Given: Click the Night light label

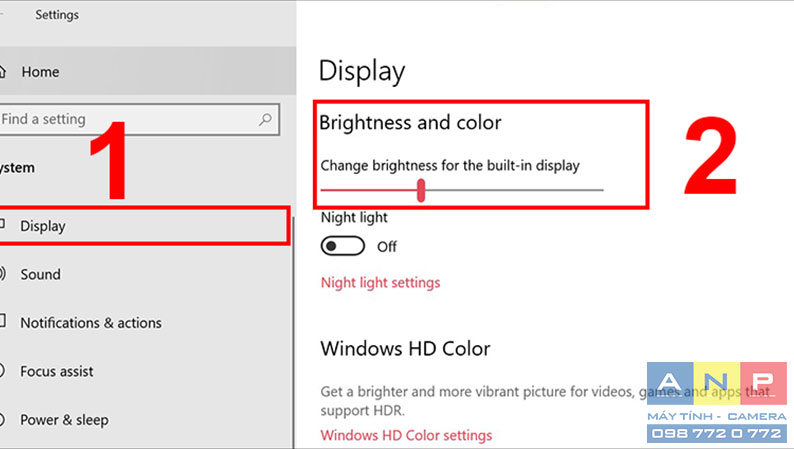Looking at the screenshot, I should pyautogui.click(x=354, y=218).
